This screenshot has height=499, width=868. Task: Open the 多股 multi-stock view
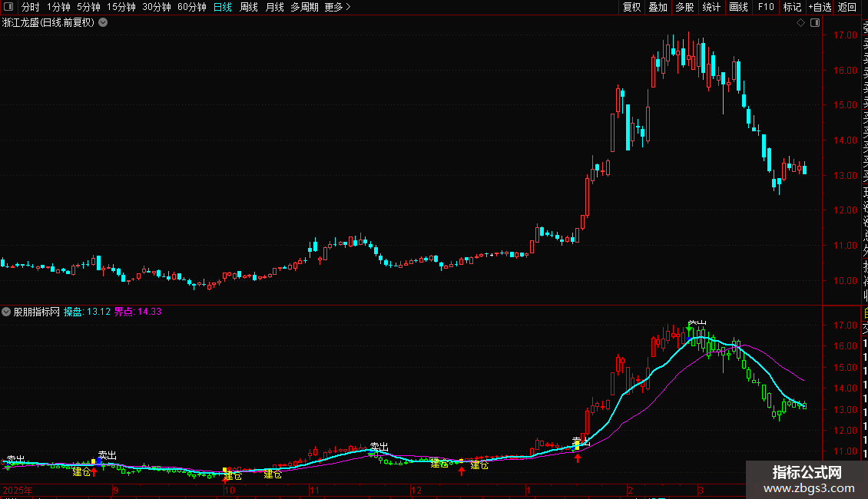[684, 7]
